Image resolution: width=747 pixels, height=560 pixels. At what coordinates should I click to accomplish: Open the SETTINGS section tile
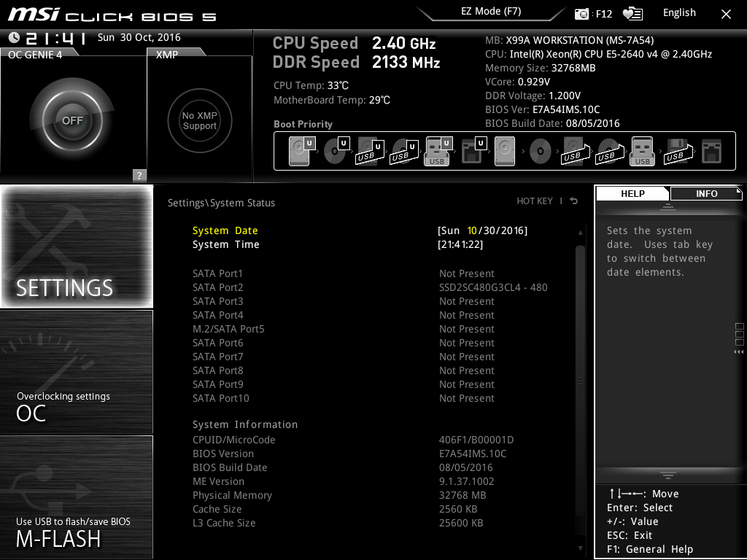pyautogui.click(x=77, y=246)
